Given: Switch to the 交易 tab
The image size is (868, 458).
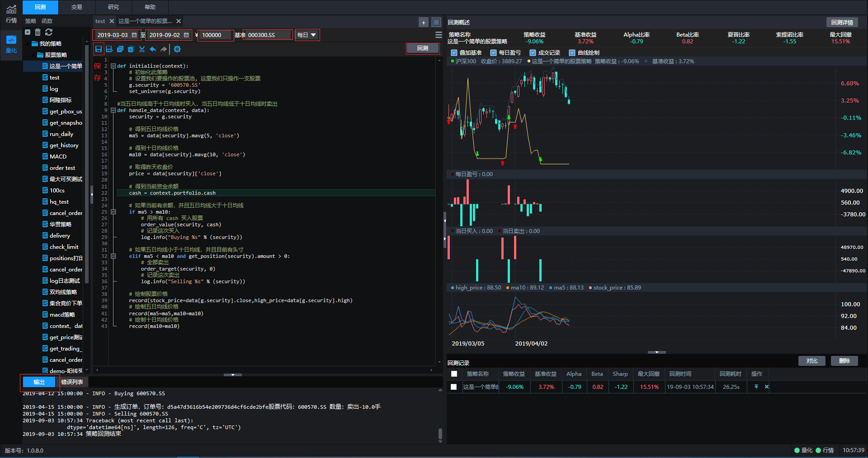Looking at the screenshot, I should 77,7.
